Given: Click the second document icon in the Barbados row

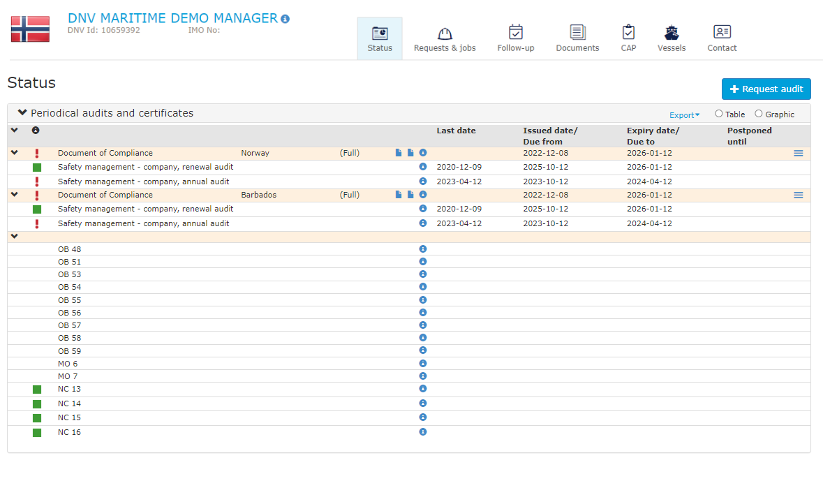Looking at the screenshot, I should point(410,195).
